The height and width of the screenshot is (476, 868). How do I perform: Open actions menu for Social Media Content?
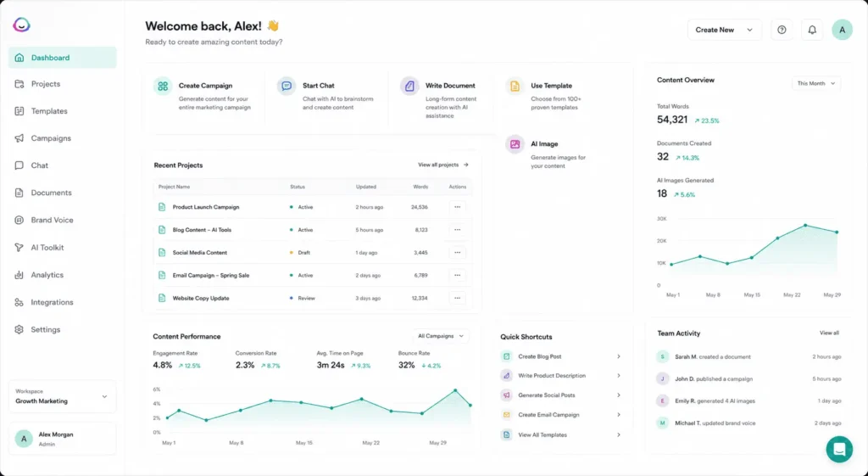pyautogui.click(x=457, y=252)
